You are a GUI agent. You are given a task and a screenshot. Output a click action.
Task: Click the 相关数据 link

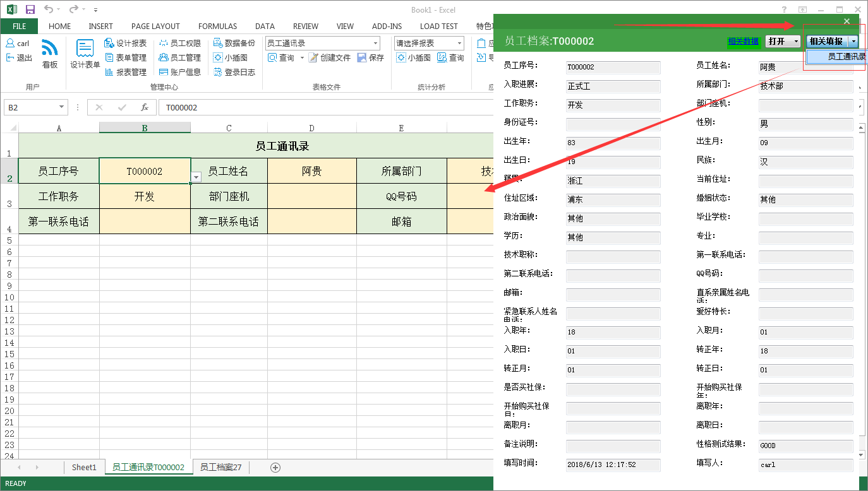pyautogui.click(x=743, y=41)
